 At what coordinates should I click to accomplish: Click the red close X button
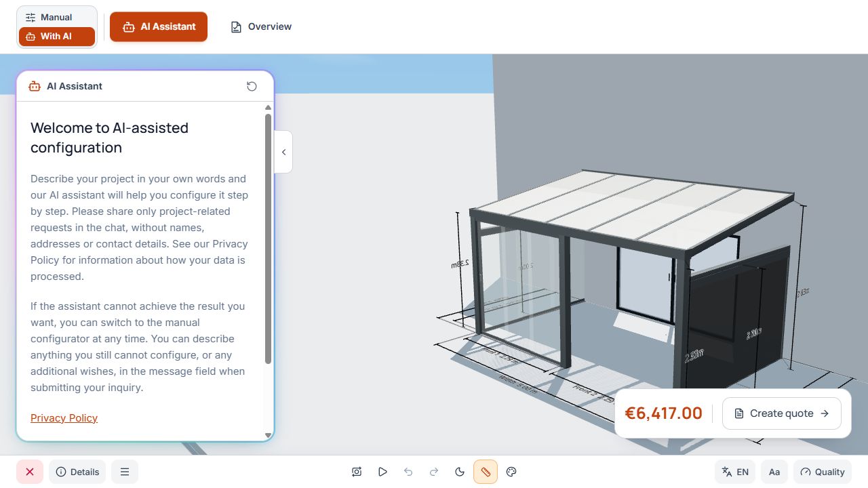point(30,472)
